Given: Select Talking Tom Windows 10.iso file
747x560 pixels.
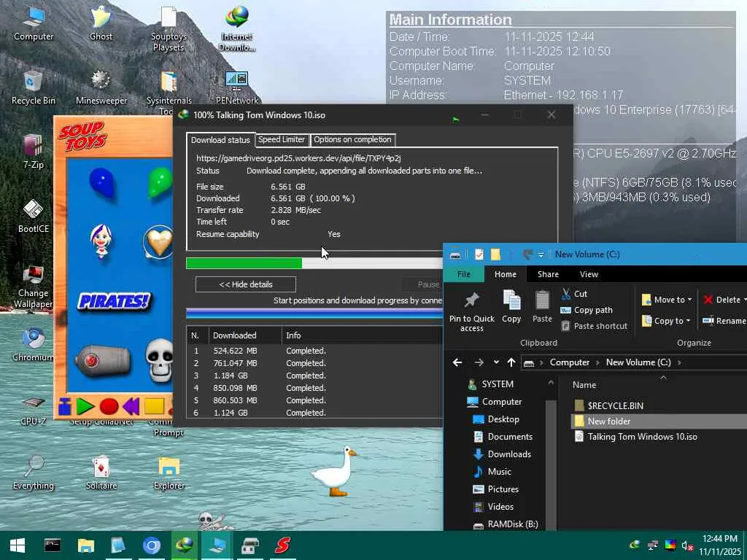Looking at the screenshot, I should pos(642,437).
